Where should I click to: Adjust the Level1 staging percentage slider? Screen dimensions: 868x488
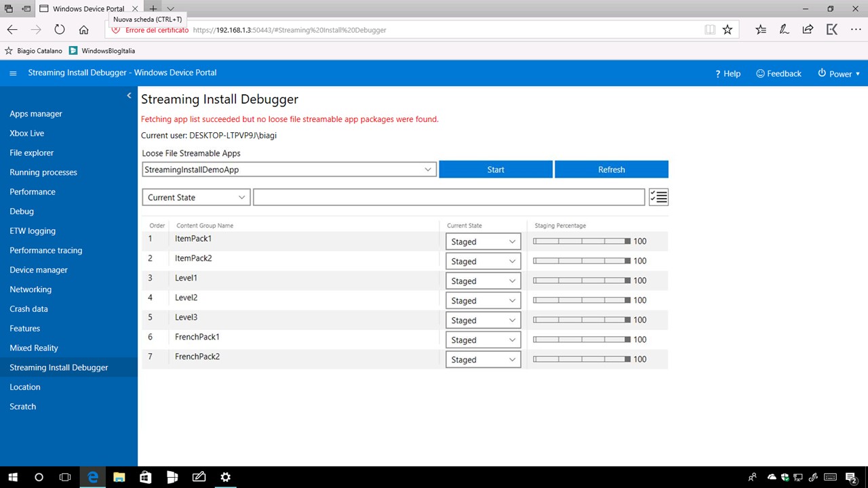pyautogui.click(x=582, y=281)
